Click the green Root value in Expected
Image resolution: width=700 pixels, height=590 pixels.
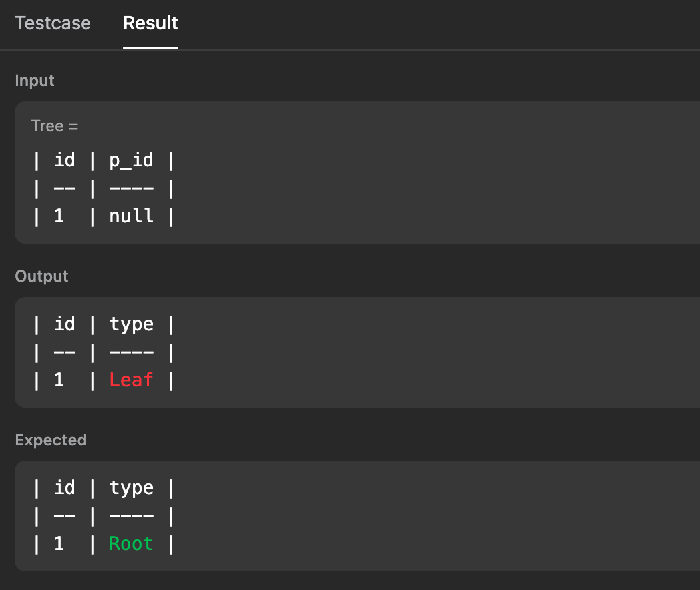click(131, 543)
